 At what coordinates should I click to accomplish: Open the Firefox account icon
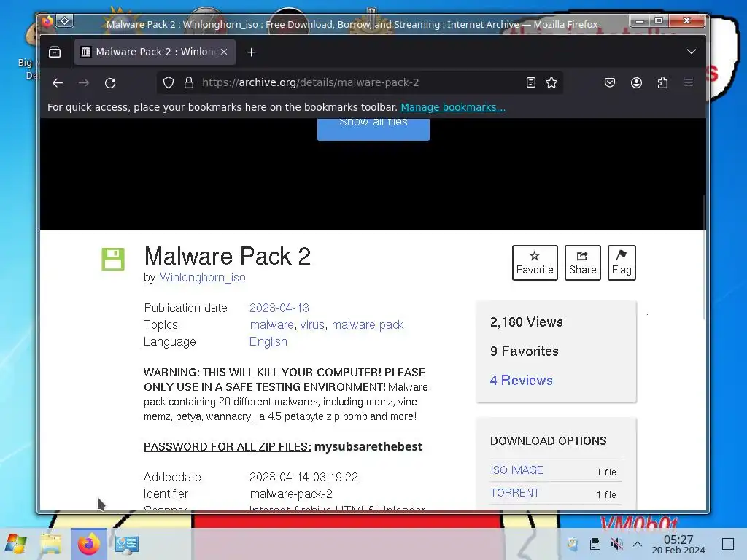pyautogui.click(x=636, y=83)
